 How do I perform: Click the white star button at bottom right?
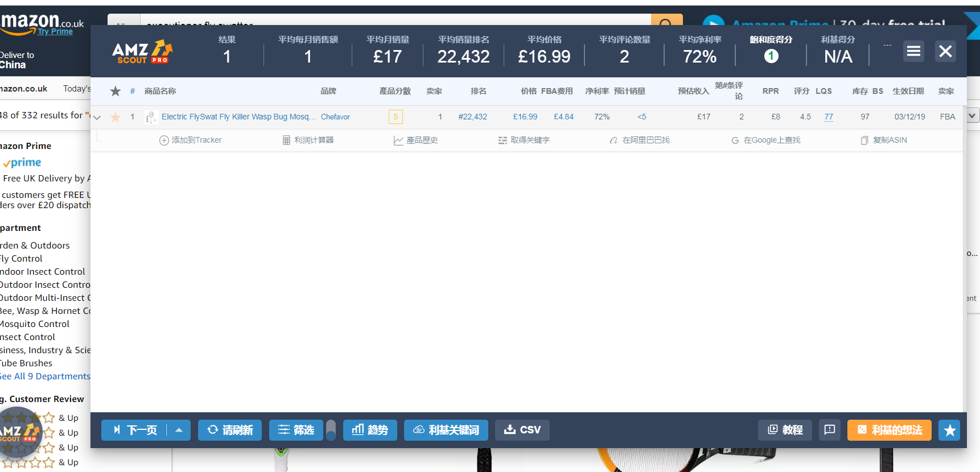(x=949, y=430)
